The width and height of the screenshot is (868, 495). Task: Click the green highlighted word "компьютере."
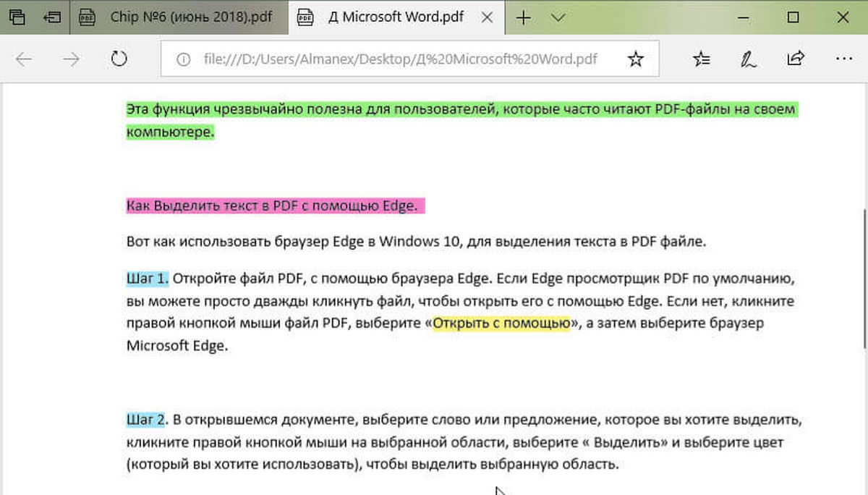point(171,132)
